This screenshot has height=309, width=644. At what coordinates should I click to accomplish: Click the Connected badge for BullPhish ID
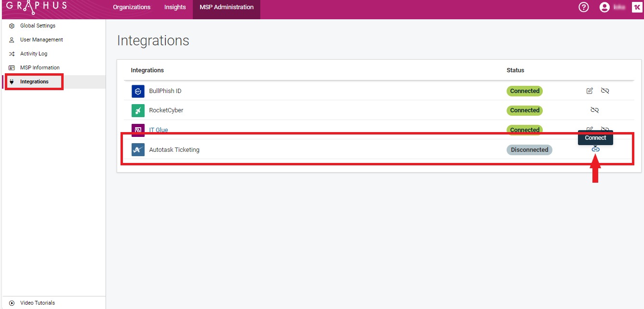coord(524,91)
